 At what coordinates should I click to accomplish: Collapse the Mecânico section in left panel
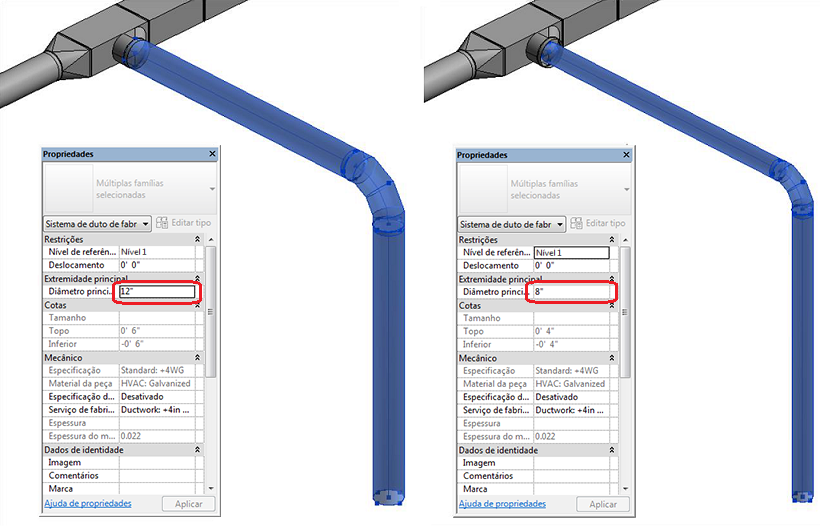click(198, 358)
